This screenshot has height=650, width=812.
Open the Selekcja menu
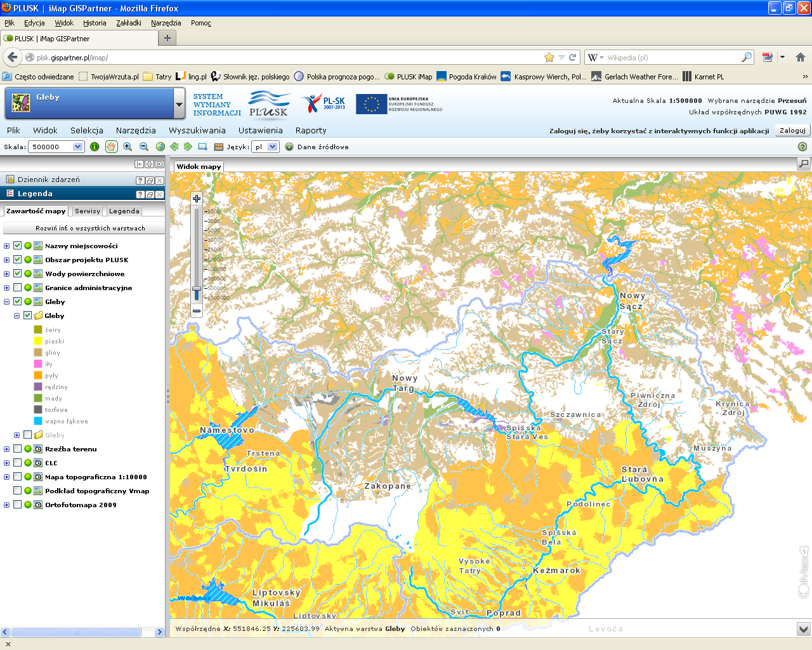(x=87, y=130)
